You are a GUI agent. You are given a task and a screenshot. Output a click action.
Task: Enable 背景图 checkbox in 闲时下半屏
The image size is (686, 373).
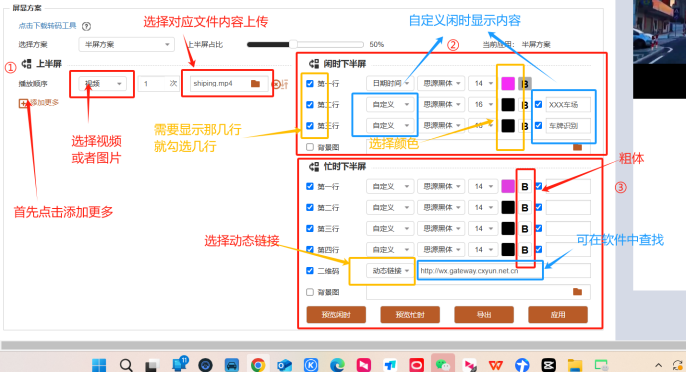point(310,147)
